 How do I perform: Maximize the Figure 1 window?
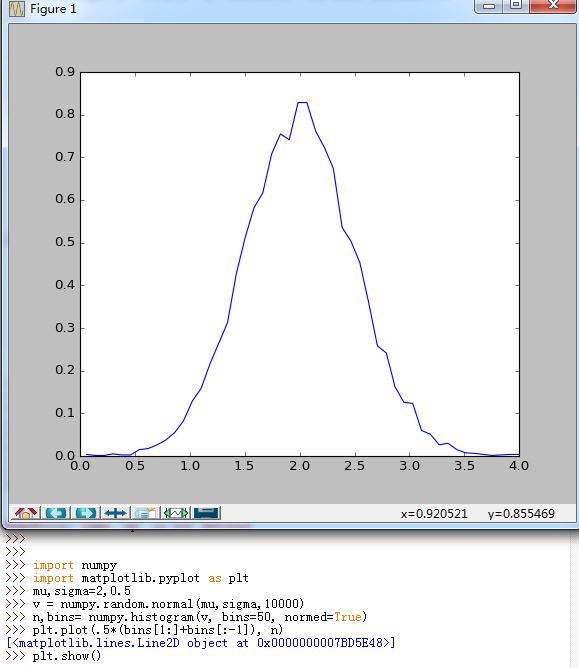(516, 6)
